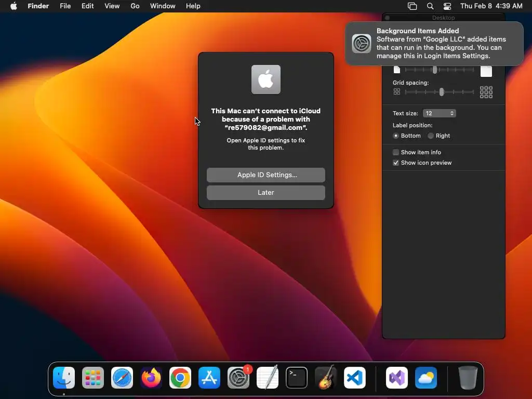Open Finder from the Dock

(64, 378)
